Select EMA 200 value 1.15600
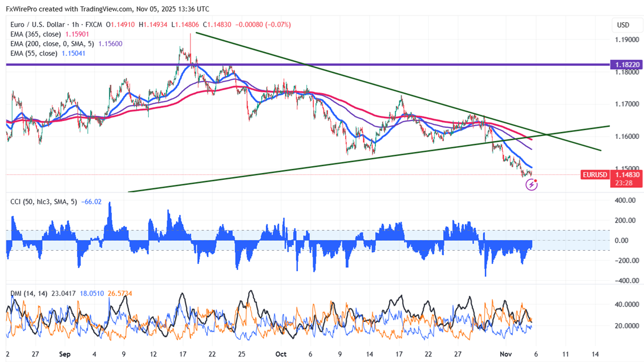644x362 pixels. click(110, 43)
